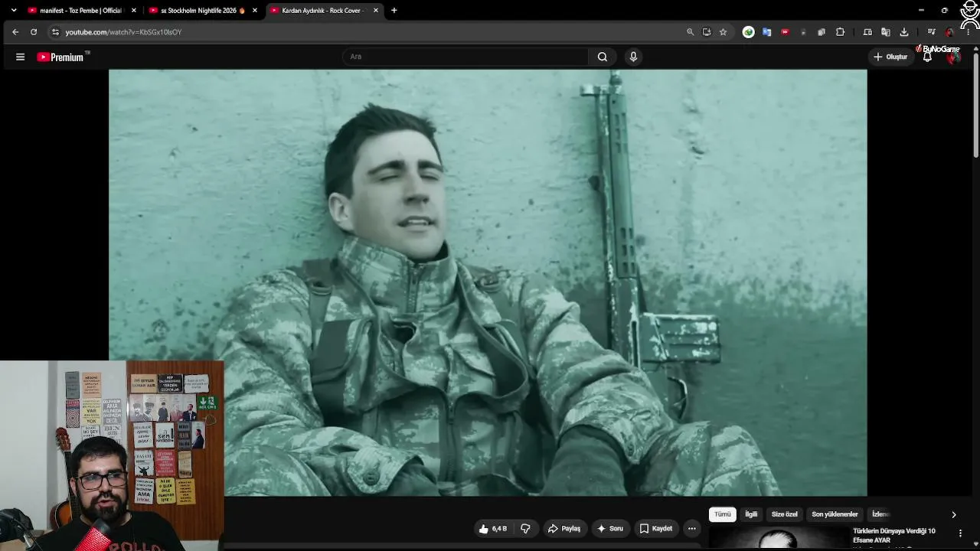Bookmark this page with the star
The image size is (980, 551).
(x=723, y=32)
